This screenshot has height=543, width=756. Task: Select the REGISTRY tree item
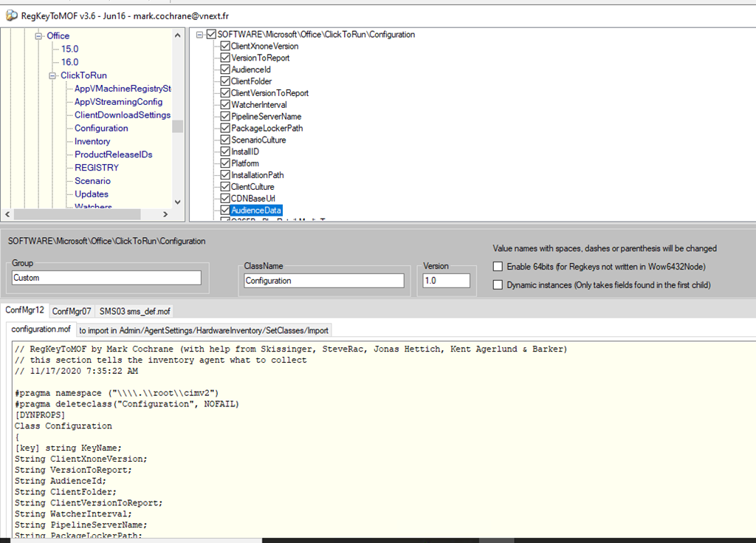pyautogui.click(x=97, y=168)
